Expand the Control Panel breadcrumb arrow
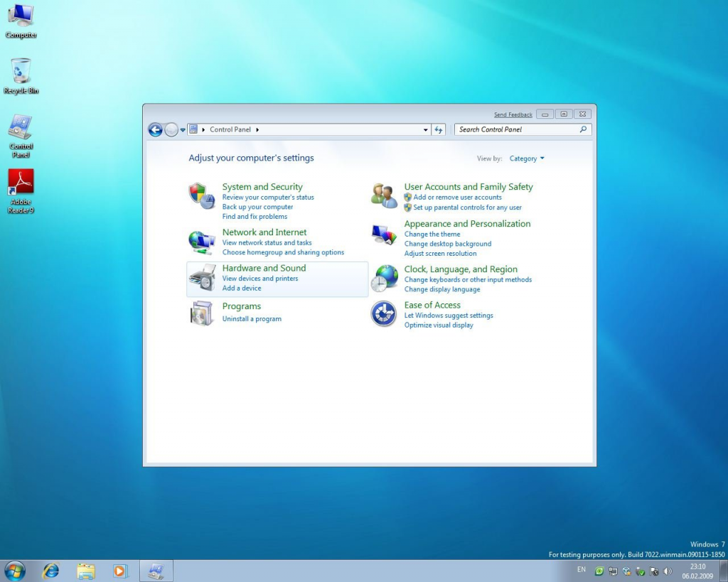Viewport: 728px width, 582px height. coord(257,129)
